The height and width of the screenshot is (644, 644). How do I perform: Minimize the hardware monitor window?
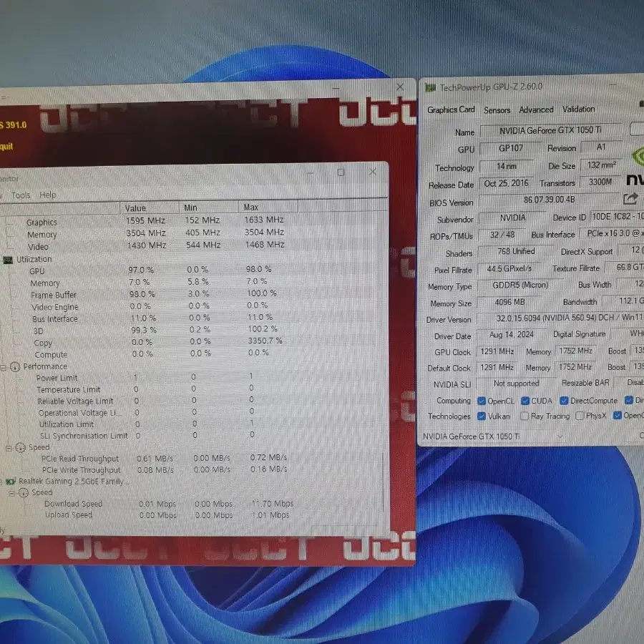[x=310, y=172]
